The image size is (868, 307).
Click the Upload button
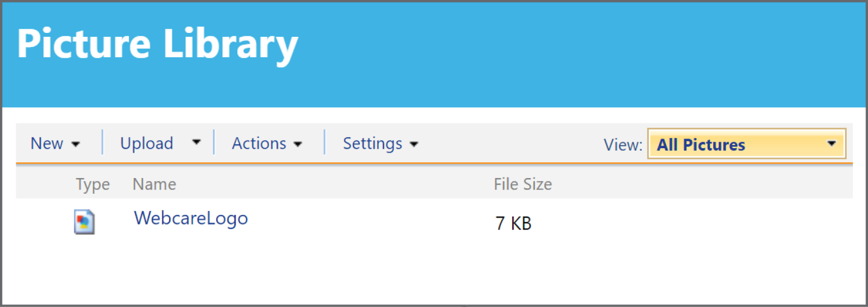tap(147, 144)
